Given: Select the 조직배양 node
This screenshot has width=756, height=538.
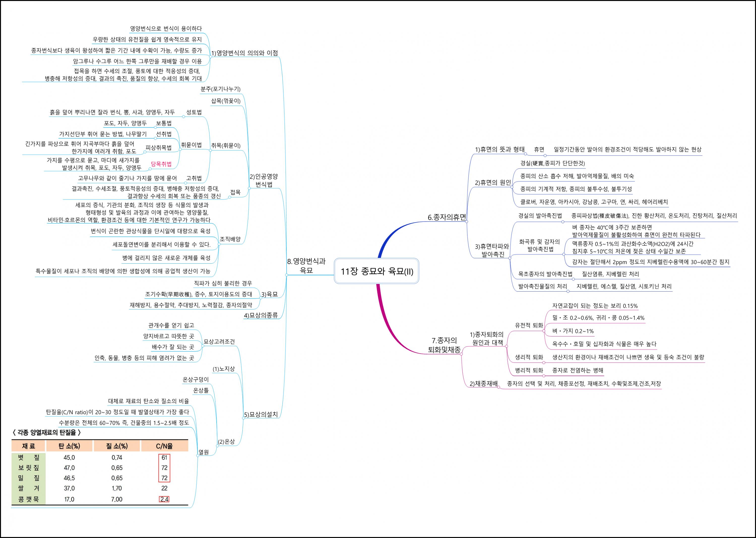Looking at the screenshot, I should (x=230, y=239).
